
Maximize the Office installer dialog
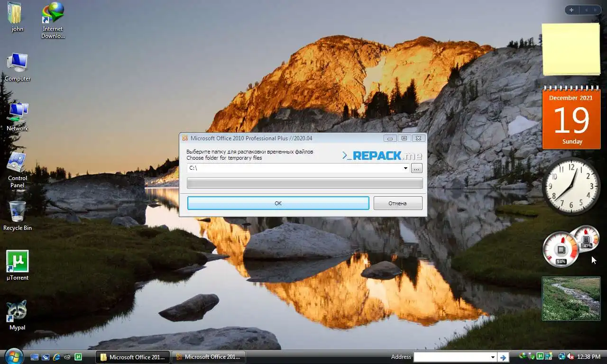click(404, 138)
